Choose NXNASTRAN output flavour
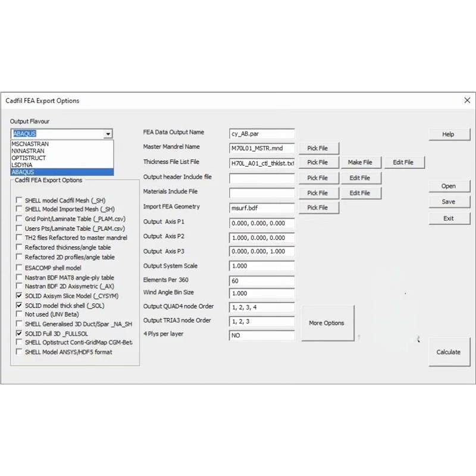The height and width of the screenshot is (476, 476). [x=62, y=151]
